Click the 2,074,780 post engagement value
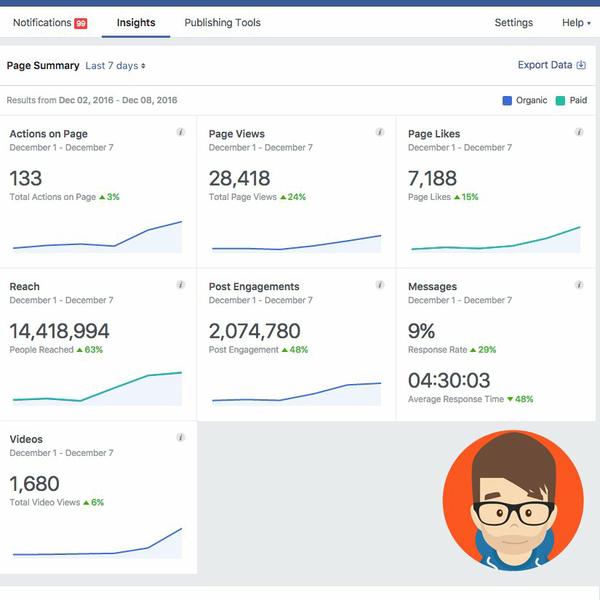This screenshot has height=600, width=600. (254, 331)
